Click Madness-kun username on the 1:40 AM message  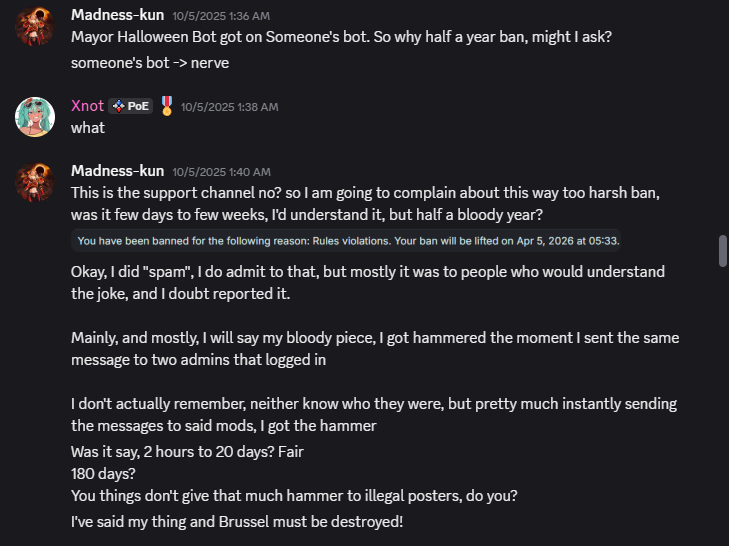(x=117, y=170)
